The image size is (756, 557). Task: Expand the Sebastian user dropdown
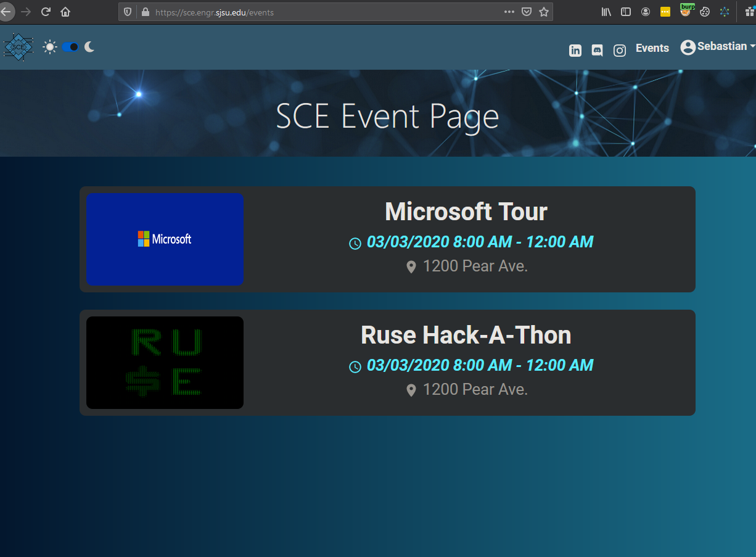pos(718,47)
